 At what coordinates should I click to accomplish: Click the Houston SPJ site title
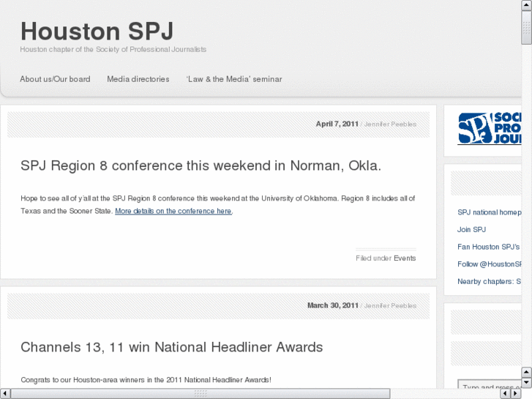coord(97,31)
